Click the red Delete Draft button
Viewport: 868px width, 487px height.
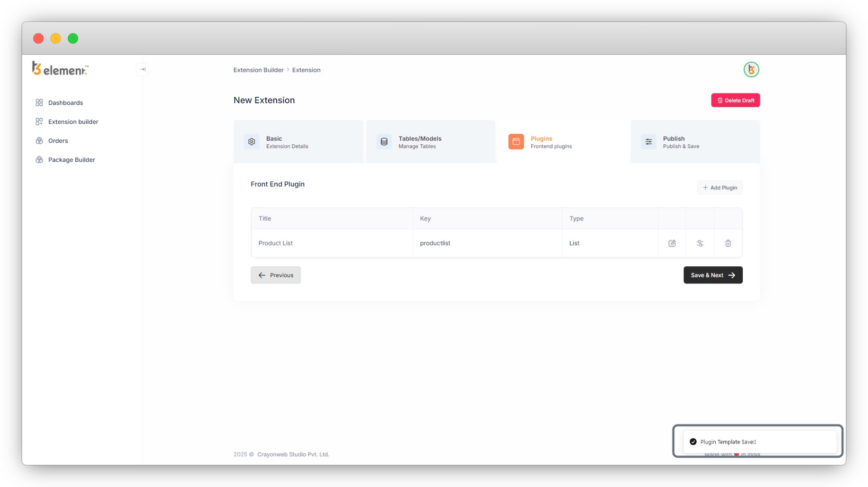tap(735, 100)
